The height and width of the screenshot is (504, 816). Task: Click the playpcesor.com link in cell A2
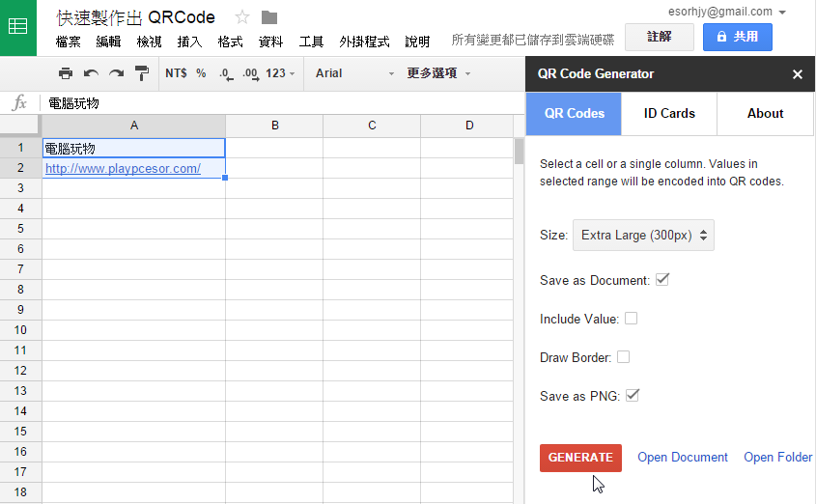(123, 169)
